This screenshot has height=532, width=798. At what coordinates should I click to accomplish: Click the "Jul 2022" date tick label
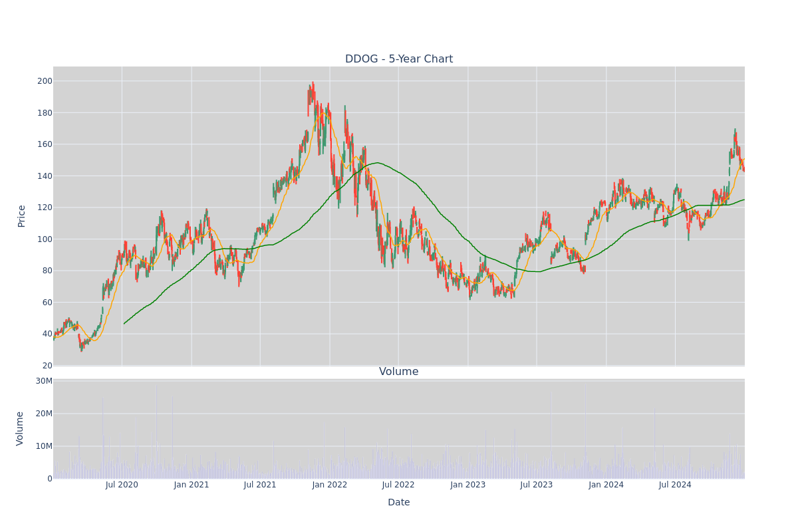(398, 485)
